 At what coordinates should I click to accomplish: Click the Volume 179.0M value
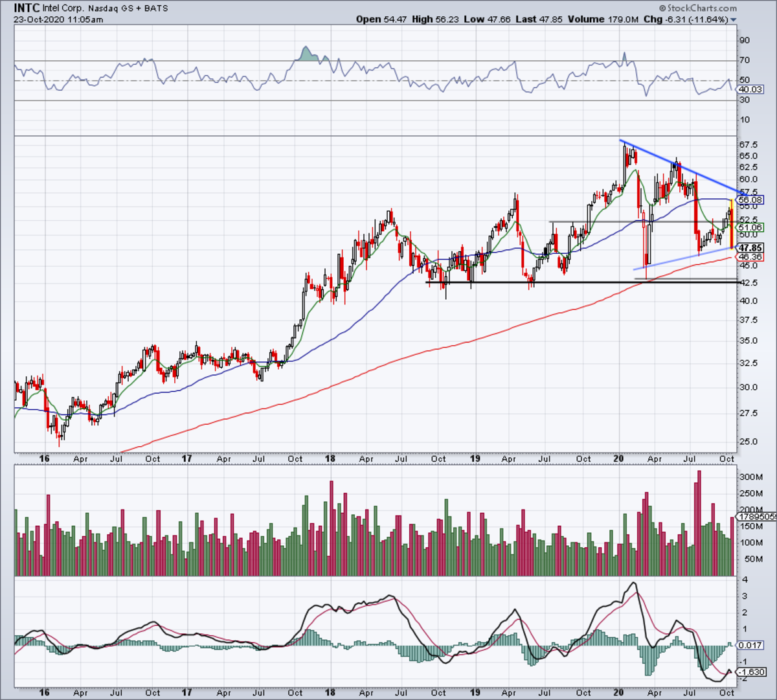[603, 19]
